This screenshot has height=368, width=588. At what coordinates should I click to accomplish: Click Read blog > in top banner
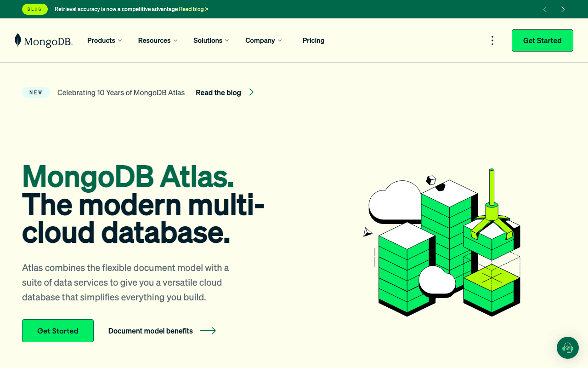coord(193,9)
